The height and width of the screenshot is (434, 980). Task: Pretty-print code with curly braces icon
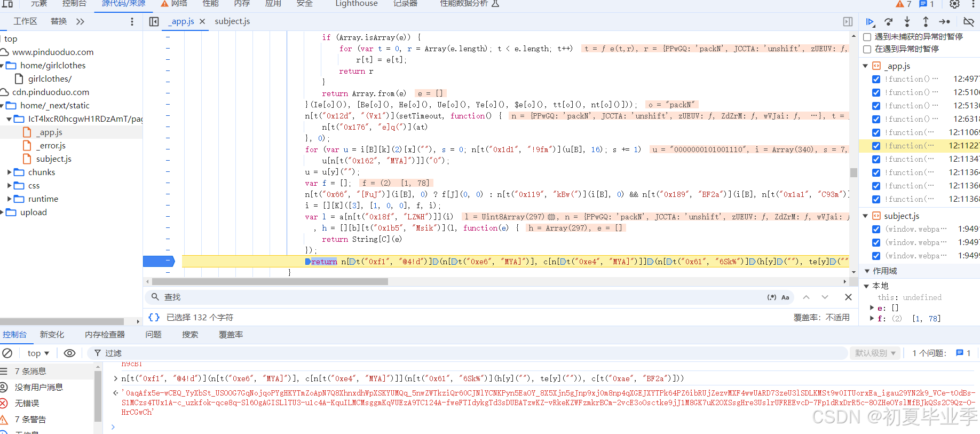pyautogui.click(x=154, y=317)
